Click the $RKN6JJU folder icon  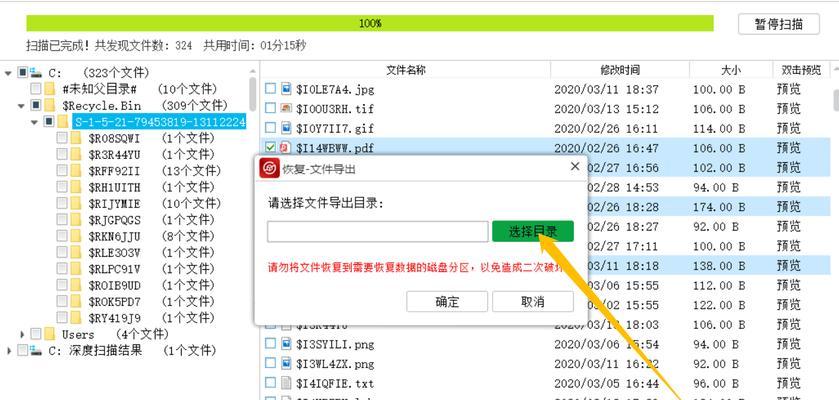(x=76, y=236)
